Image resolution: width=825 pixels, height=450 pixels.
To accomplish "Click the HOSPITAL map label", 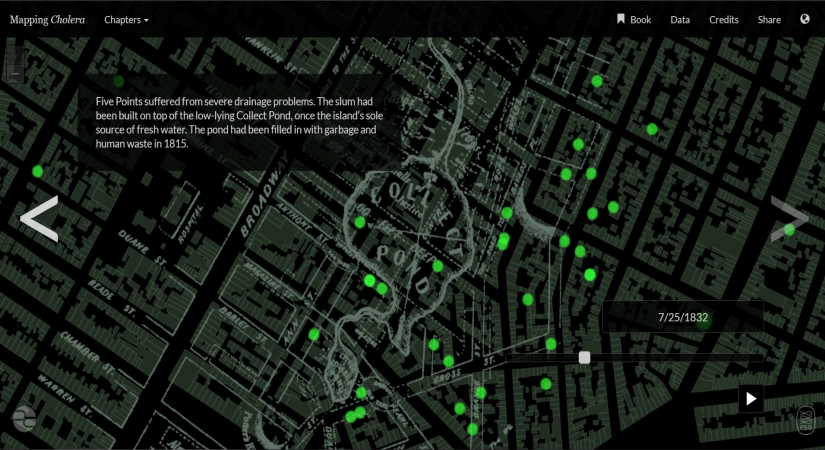I will [189, 225].
